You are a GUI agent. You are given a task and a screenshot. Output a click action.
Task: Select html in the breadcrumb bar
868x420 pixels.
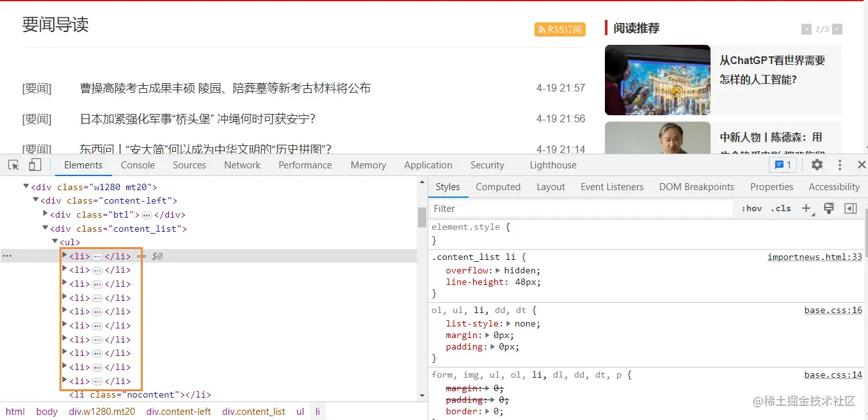click(x=15, y=411)
